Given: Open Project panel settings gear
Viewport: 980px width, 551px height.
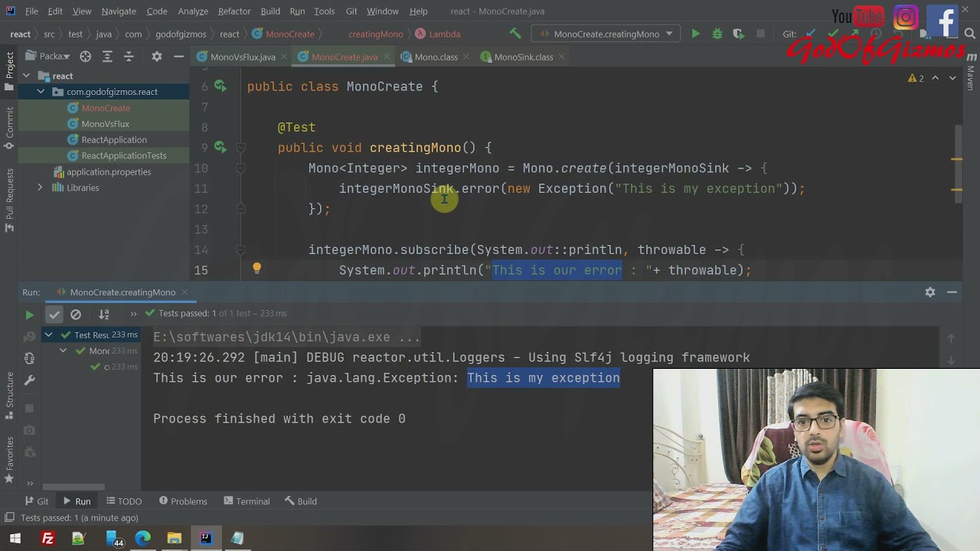Looking at the screenshot, I should point(156,57).
